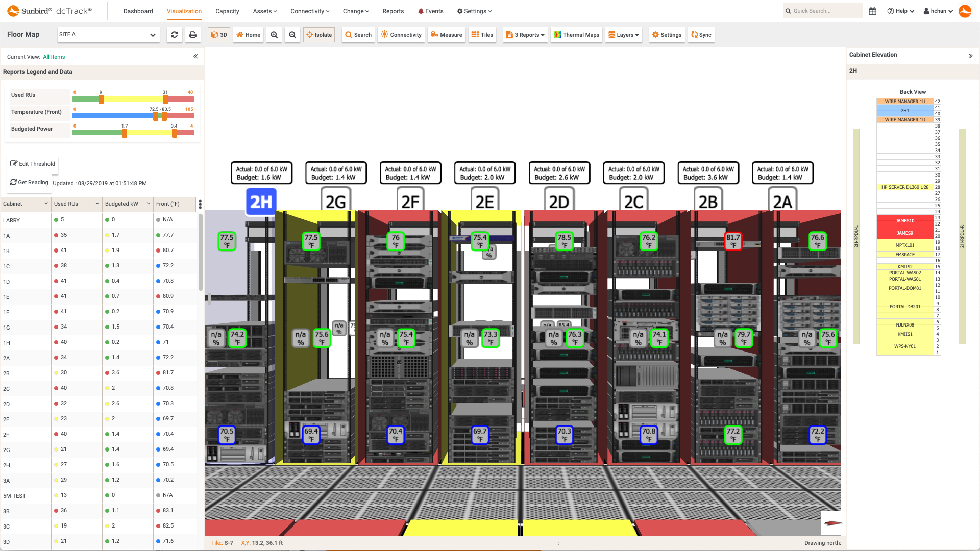Screen dimensions: 980x551
Task: Print the current floor map
Action: click(193, 34)
